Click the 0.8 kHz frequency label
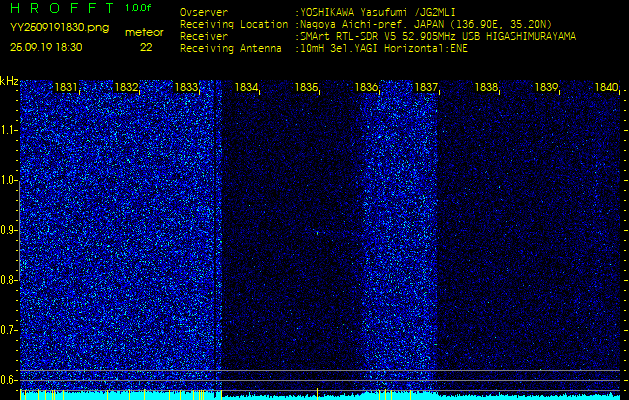Viewport: 629px width, 400px height. point(8,280)
